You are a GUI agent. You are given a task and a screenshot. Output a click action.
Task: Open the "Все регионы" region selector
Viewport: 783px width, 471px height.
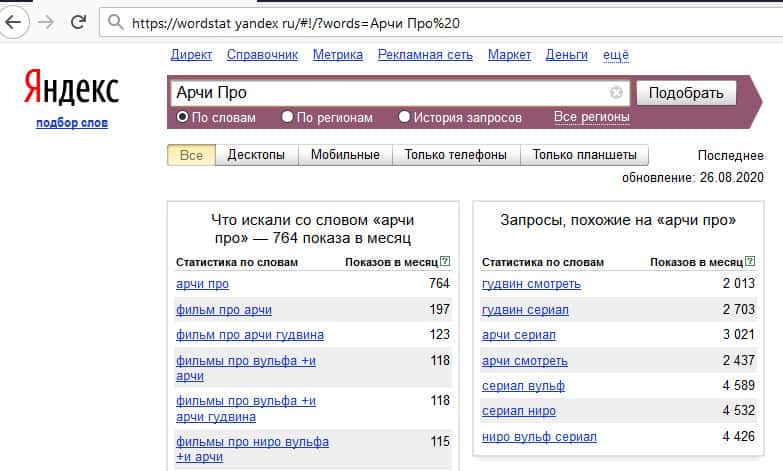[x=591, y=117]
